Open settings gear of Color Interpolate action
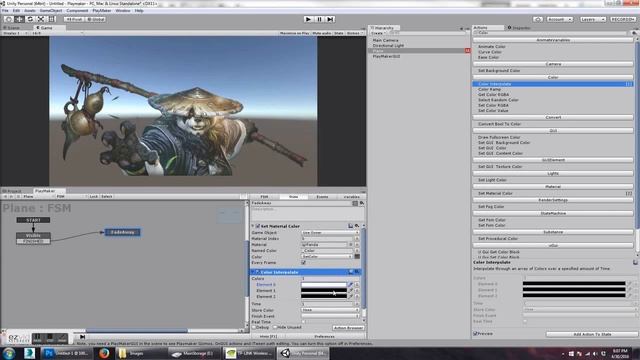Image resolution: width=640 pixels, height=360 pixels. 357,272
